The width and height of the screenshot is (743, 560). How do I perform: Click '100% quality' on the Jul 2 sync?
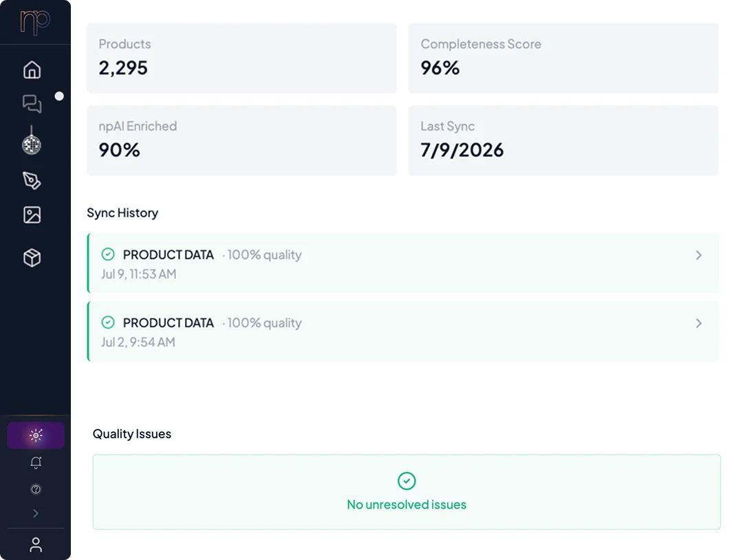[264, 323]
